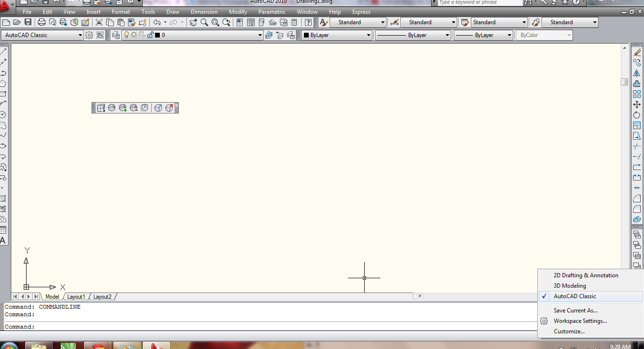This screenshot has height=349, width=644.
Task: Close the floating 3D navigation toolbar
Action: 176,105
